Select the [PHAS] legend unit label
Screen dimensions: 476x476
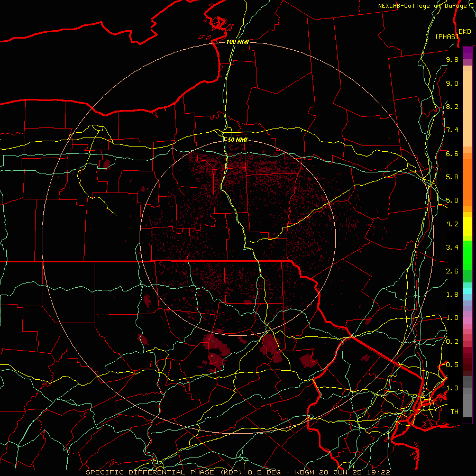click(447, 36)
